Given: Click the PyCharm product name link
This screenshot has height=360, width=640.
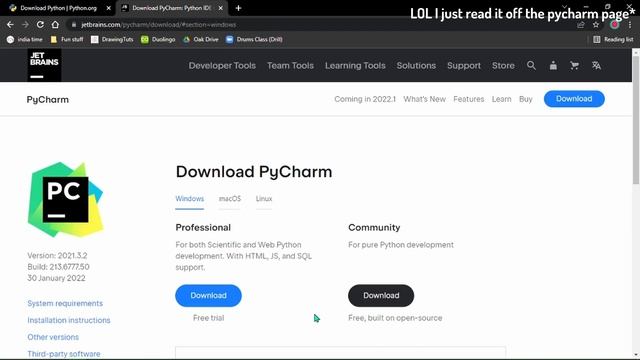Looking at the screenshot, I should 48,100.
